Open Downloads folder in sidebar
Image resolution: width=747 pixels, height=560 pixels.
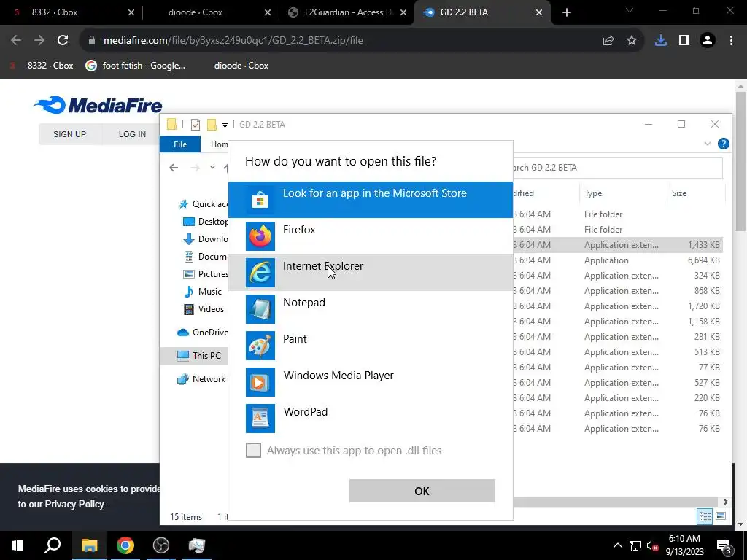(x=206, y=239)
